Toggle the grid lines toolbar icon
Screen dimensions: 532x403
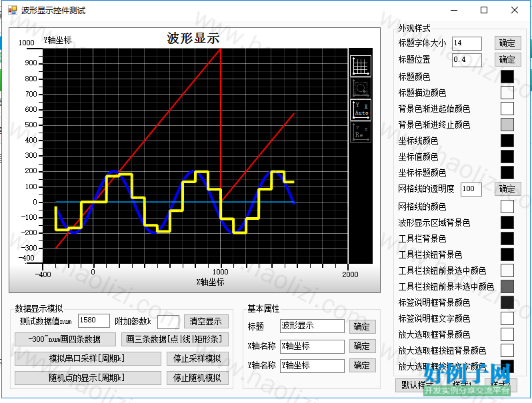pyautogui.click(x=360, y=66)
